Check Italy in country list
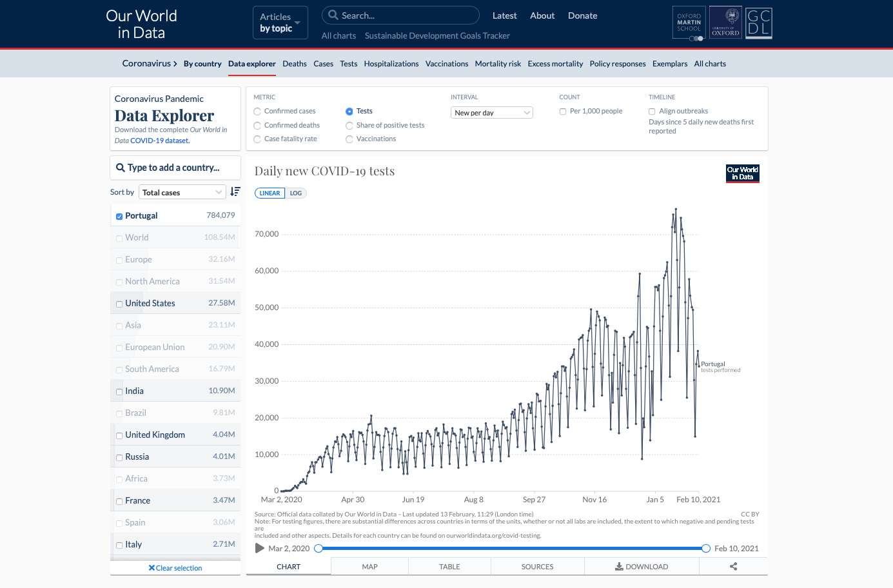Screen dimensions: 893x588 click(119, 545)
